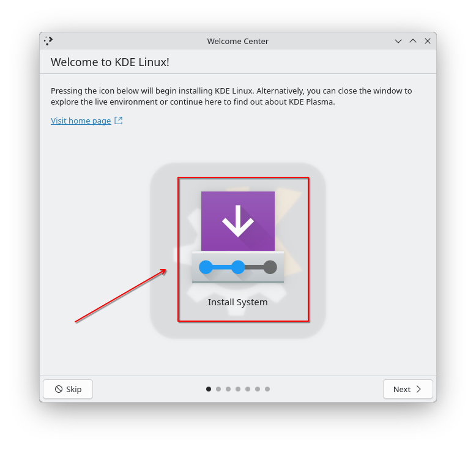Click the KDE Plasma logo in title bar
This screenshot has height=449, width=476.
pyautogui.click(x=48, y=41)
